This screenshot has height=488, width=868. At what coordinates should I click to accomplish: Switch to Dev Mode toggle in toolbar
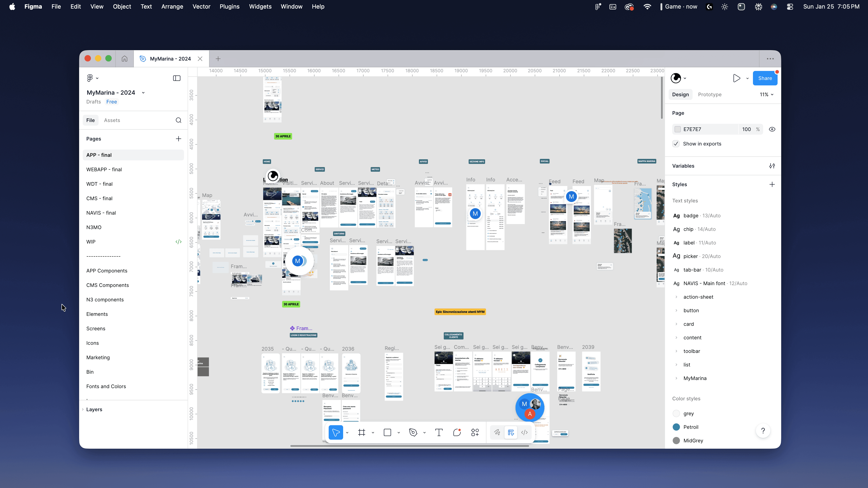[524, 432]
